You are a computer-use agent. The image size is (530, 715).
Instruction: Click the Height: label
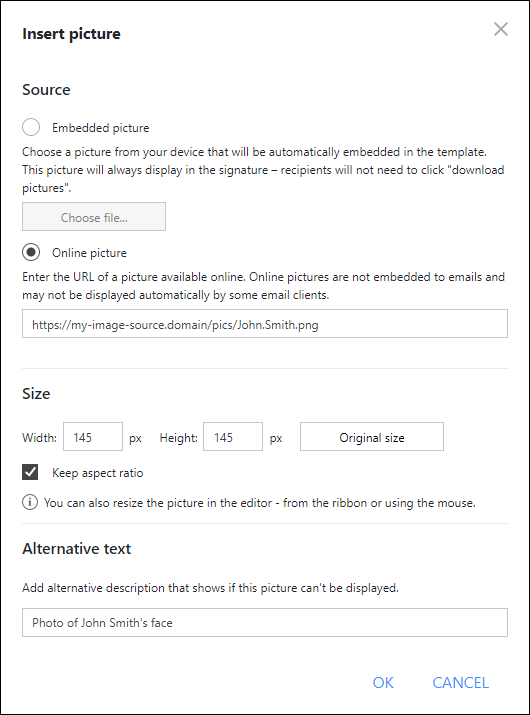(178, 438)
